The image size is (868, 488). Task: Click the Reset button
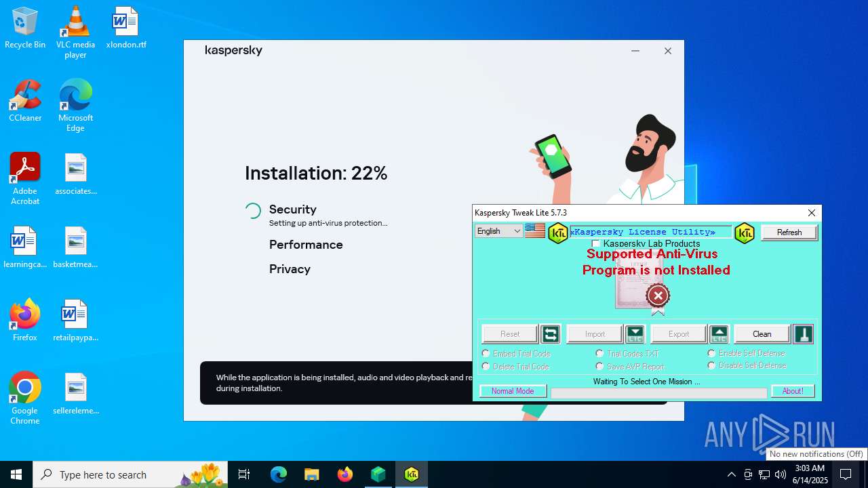click(510, 334)
